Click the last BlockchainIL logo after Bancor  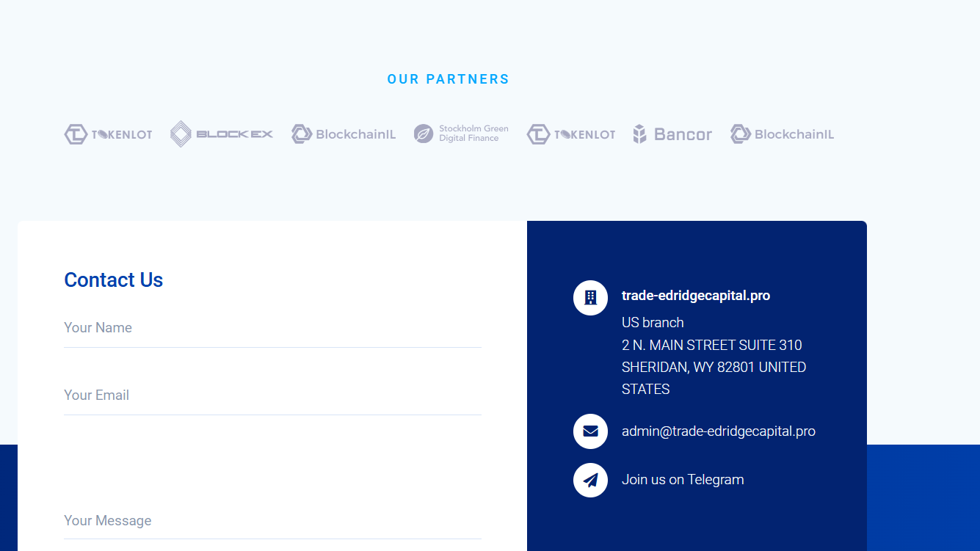coord(783,134)
